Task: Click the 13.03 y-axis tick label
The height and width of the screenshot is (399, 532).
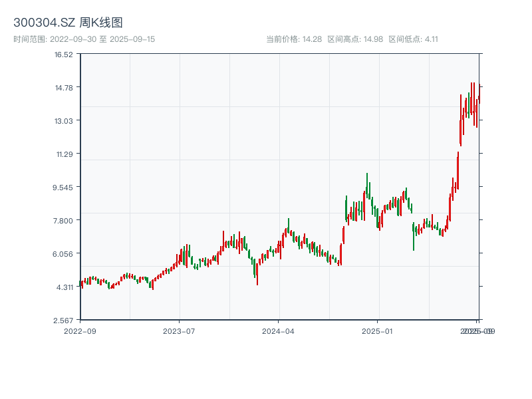Action: click(x=64, y=121)
